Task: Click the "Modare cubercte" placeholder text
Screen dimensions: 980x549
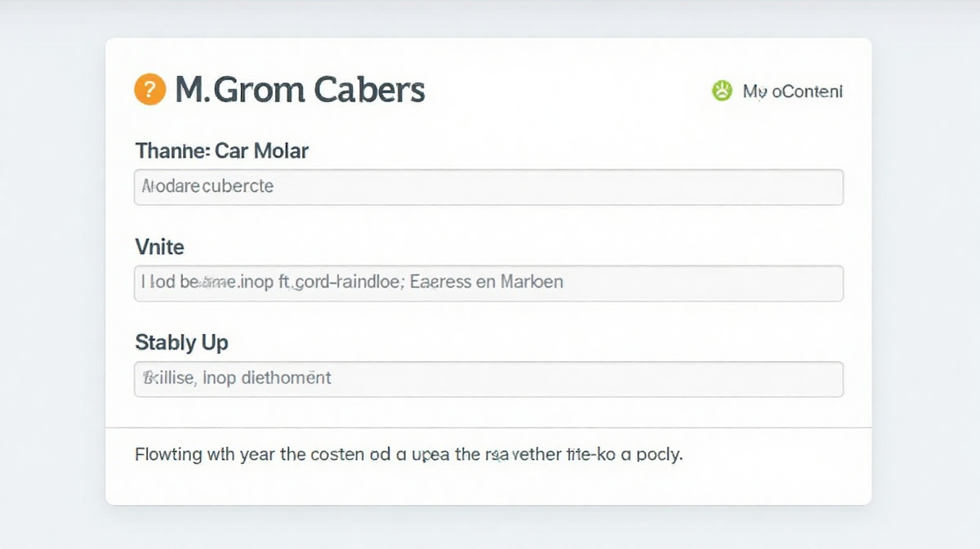Action: point(207,186)
